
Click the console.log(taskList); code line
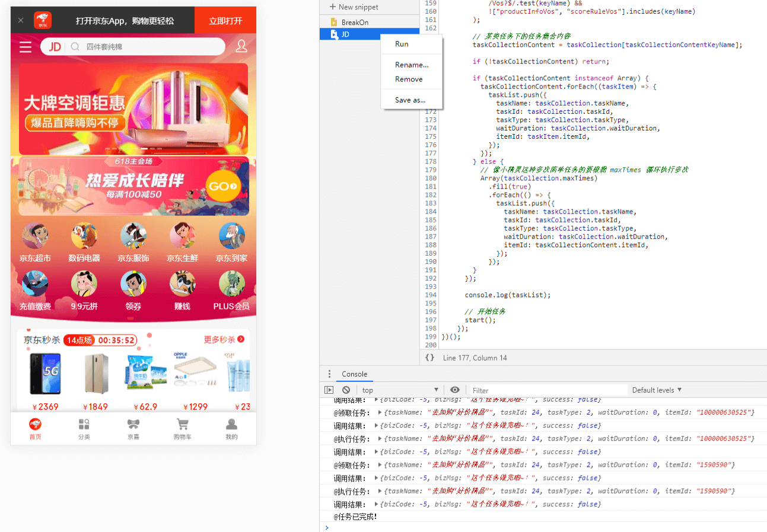point(508,295)
